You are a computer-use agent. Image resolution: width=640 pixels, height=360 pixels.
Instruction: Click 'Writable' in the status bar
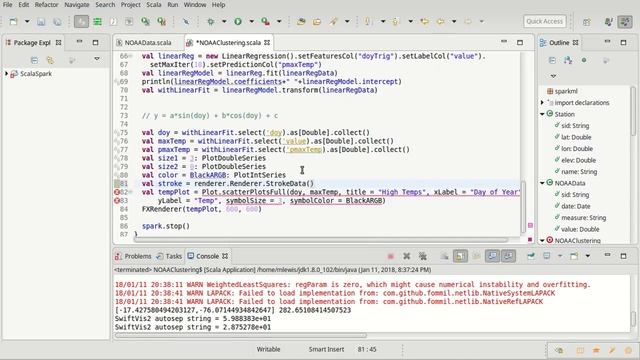pos(268,349)
